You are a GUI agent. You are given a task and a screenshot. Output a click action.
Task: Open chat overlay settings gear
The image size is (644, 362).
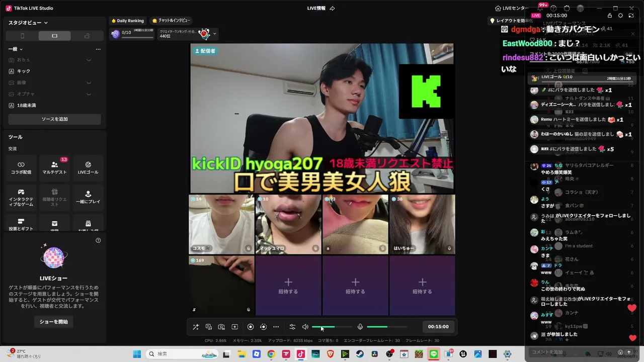click(620, 16)
